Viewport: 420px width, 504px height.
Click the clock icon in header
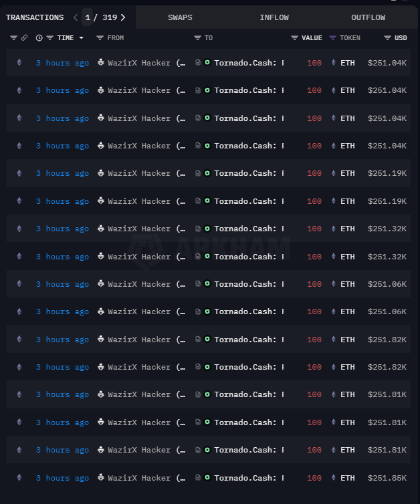39,38
